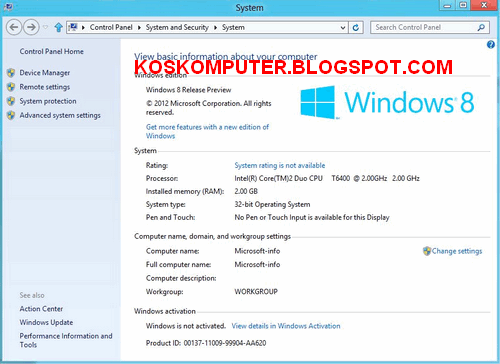Click shield icon beside Device Manager
The width and height of the screenshot is (500, 364).
(x=11, y=73)
